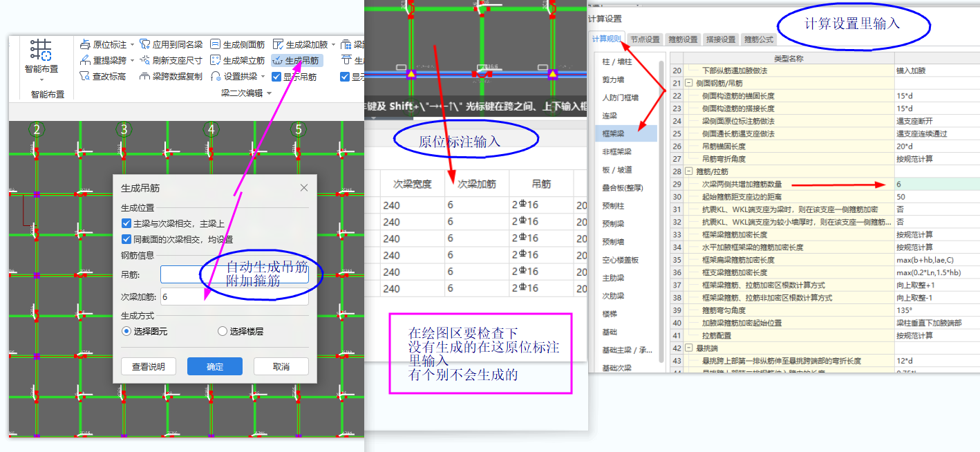The image size is (980, 452).
Task: Click value 遇支座断开 in row 24
Action: [936, 121]
